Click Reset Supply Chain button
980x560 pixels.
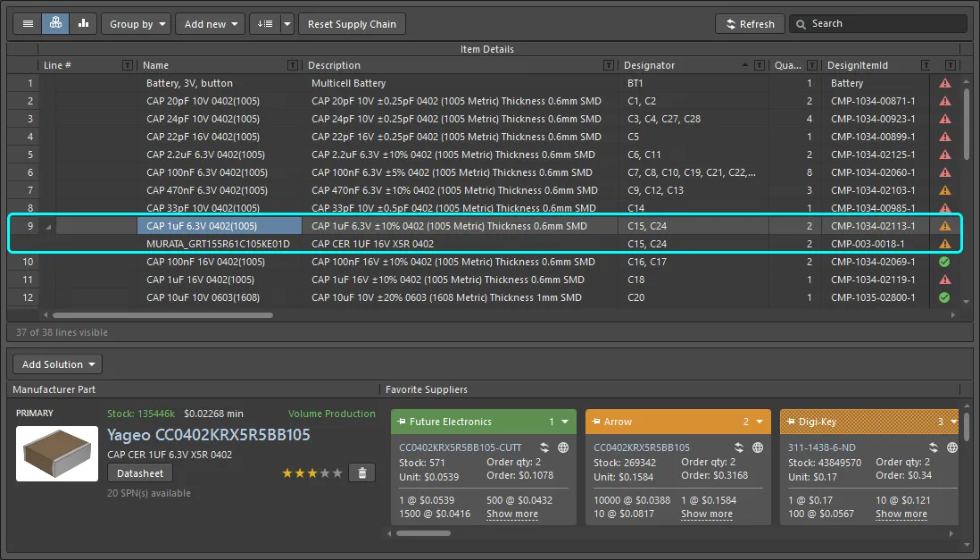tap(352, 24)
